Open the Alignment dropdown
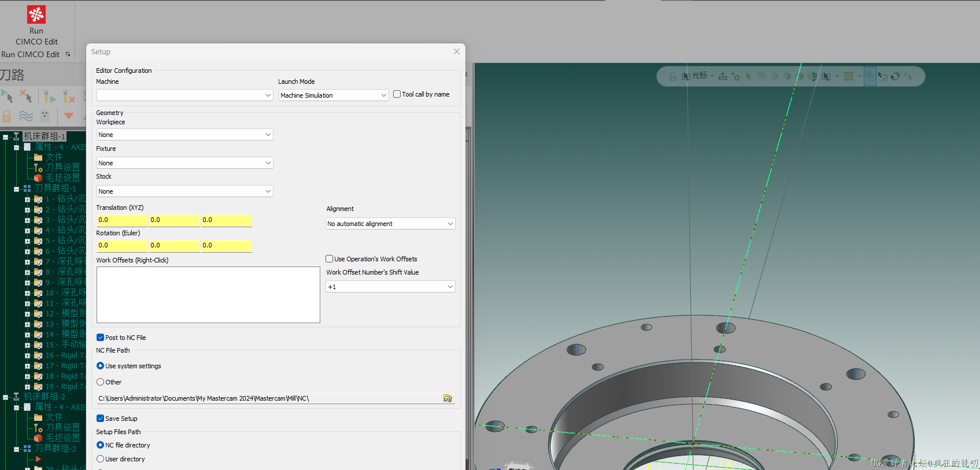980x470 pixels. click(x=390, y=224)
